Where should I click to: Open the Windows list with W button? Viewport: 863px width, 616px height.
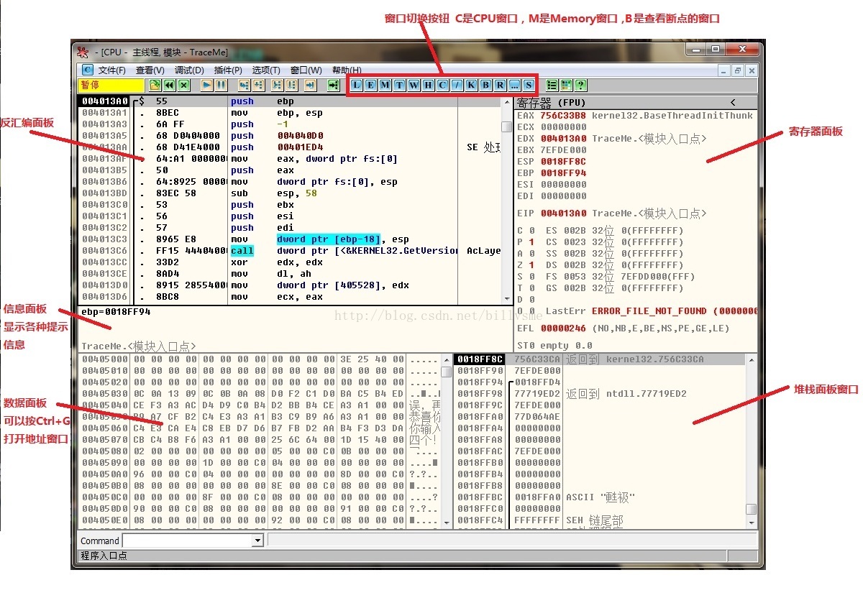pyautogui.click(x=414, y=85)
